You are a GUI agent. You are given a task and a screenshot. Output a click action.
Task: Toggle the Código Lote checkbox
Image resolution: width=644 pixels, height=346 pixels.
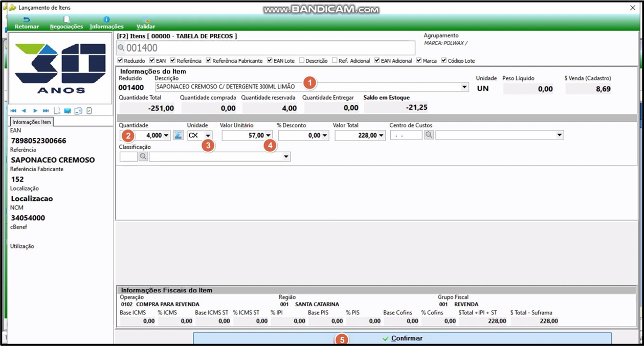pos(444,60)
